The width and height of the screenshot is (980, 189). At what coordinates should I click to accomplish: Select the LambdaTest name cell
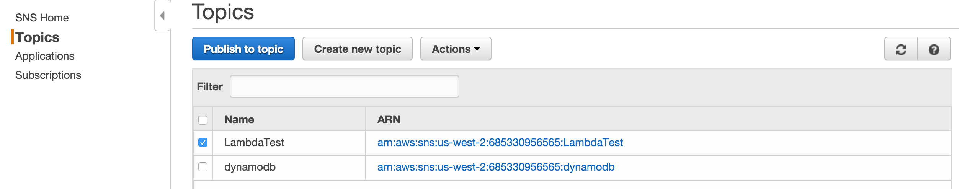254,143
